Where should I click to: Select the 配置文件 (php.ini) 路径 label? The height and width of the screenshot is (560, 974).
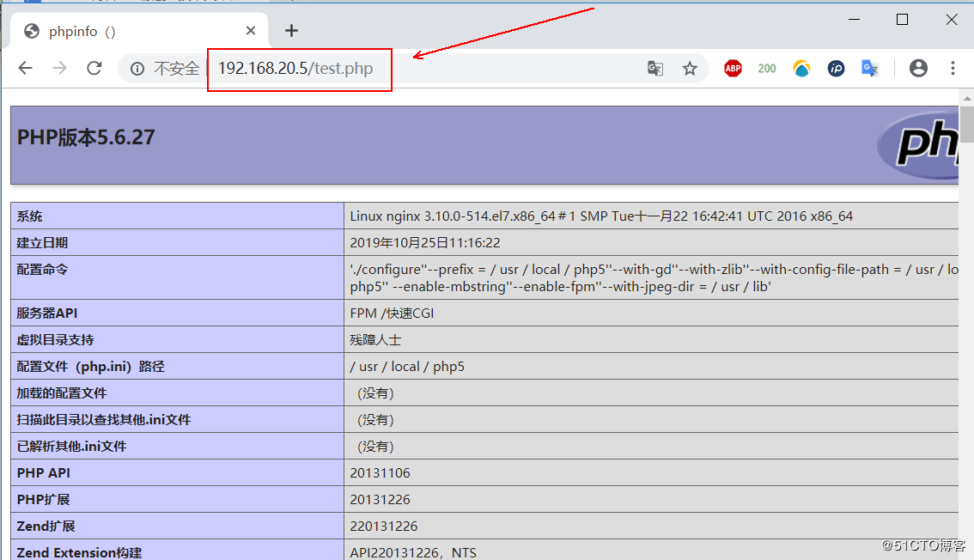[x=91, y=366]
